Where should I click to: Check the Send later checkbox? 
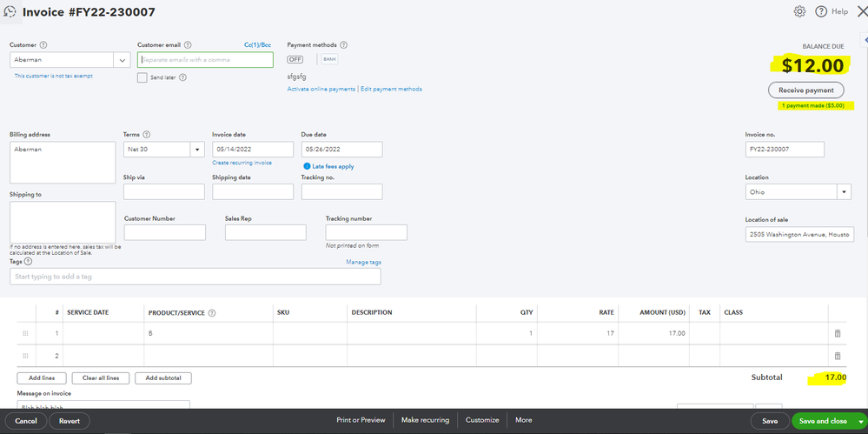click(142, 77)
